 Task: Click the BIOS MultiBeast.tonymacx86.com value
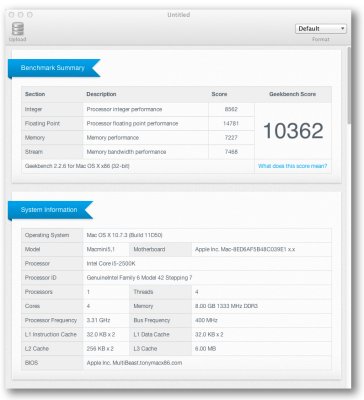[134, 363]
